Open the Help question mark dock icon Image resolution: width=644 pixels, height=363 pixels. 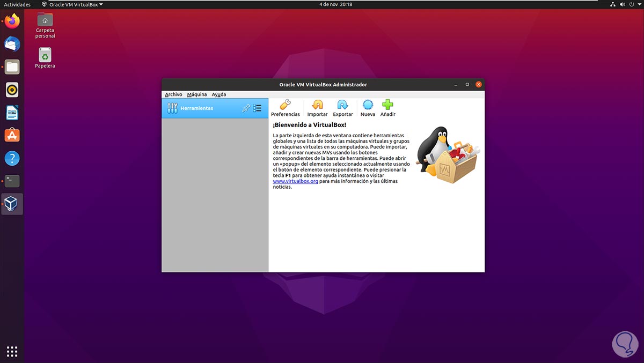click(12, 158)
